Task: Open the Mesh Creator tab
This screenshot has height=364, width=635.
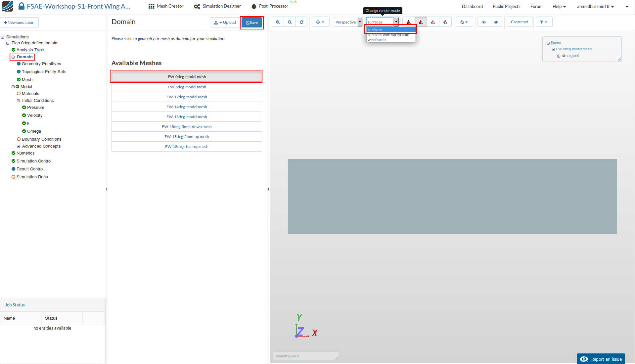Action: 166,6
